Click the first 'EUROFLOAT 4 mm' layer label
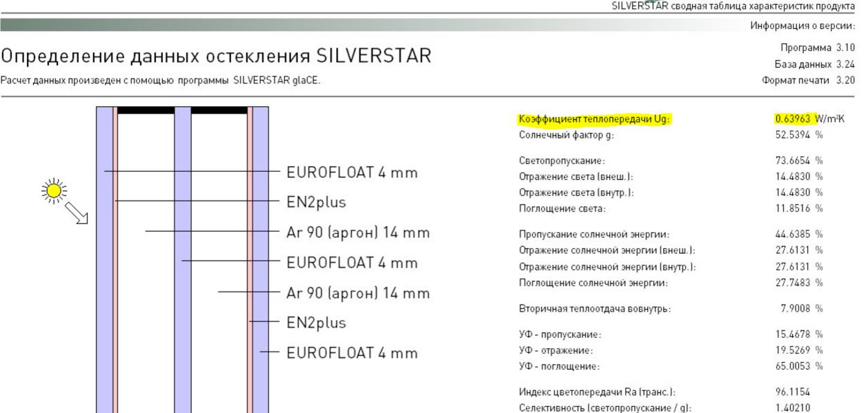Image resolution: width=868 pixels, height=413 pixels. coord(352,172)
